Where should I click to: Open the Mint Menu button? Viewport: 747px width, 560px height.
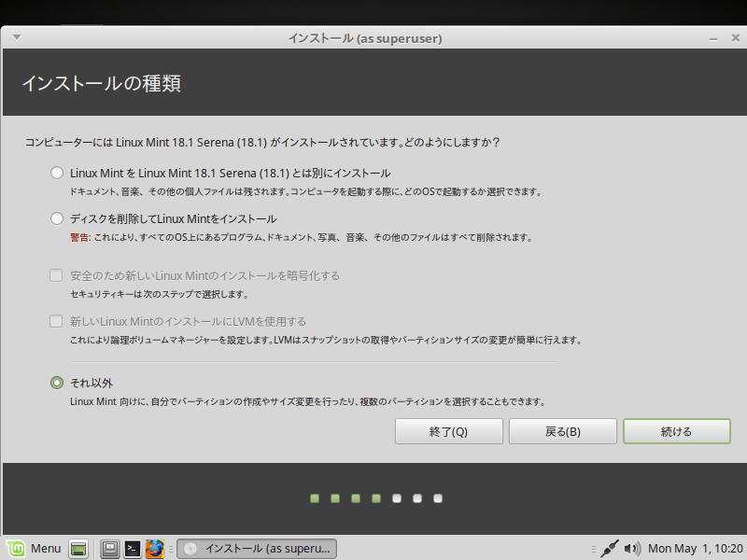[x=34, y=549]
